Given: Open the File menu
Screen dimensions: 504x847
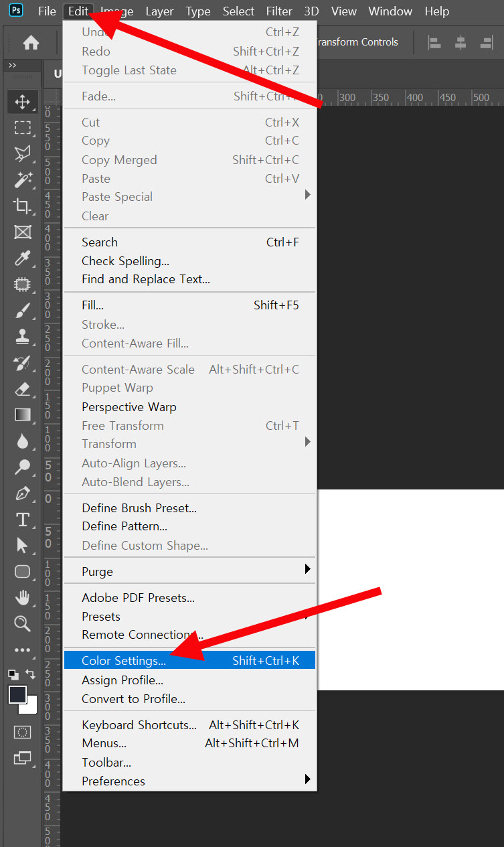Looking at the screenshot, I should (x=47, y=11).
